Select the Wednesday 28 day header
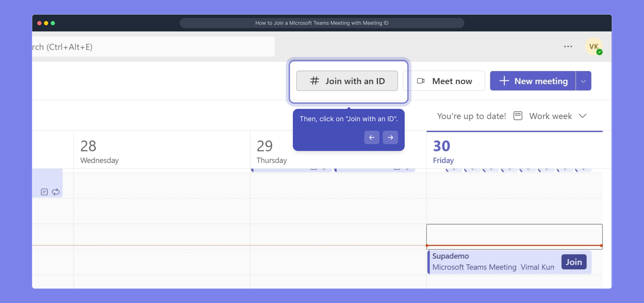This screenshot has height=303, width=644. (x=99, y=151)
